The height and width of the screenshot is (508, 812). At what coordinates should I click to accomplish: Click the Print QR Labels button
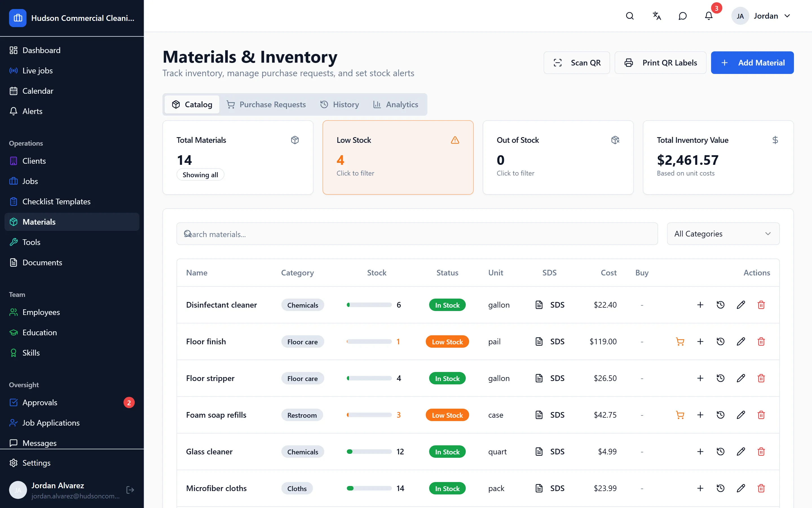(x=660, y=63)
